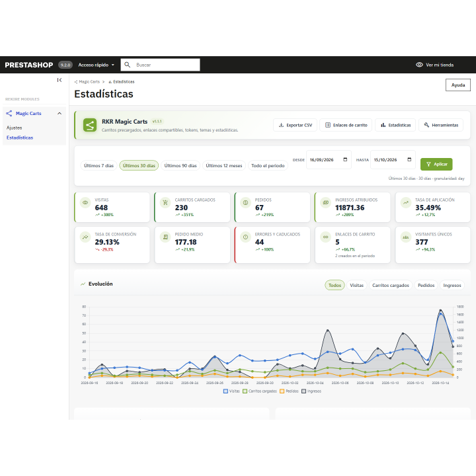476x476 pixels.
Task: Click the 11871.36 revenue value
Action: point(350,208)
